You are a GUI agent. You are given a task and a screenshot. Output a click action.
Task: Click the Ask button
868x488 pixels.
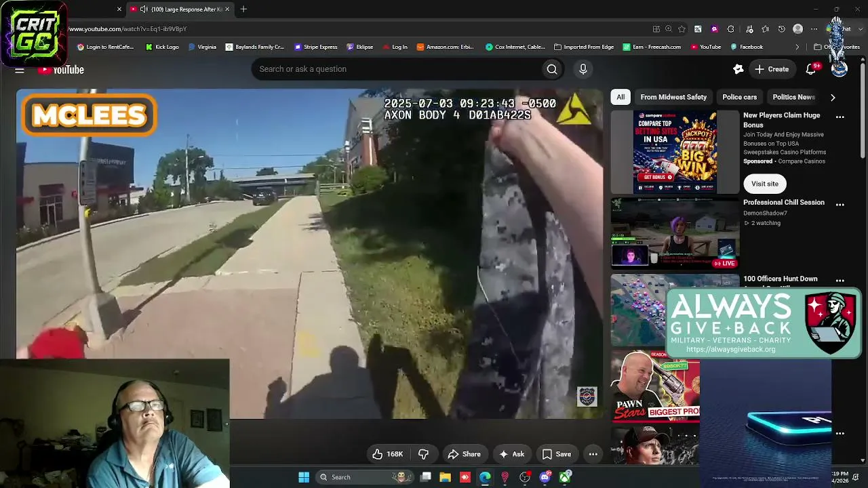pyautogui.click(x=511, y=454)
